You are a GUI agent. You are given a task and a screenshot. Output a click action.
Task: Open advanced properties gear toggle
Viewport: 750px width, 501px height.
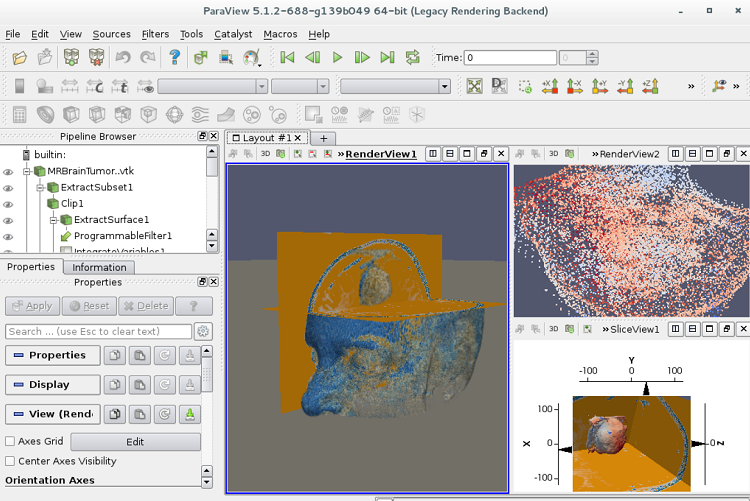(203, 331)
